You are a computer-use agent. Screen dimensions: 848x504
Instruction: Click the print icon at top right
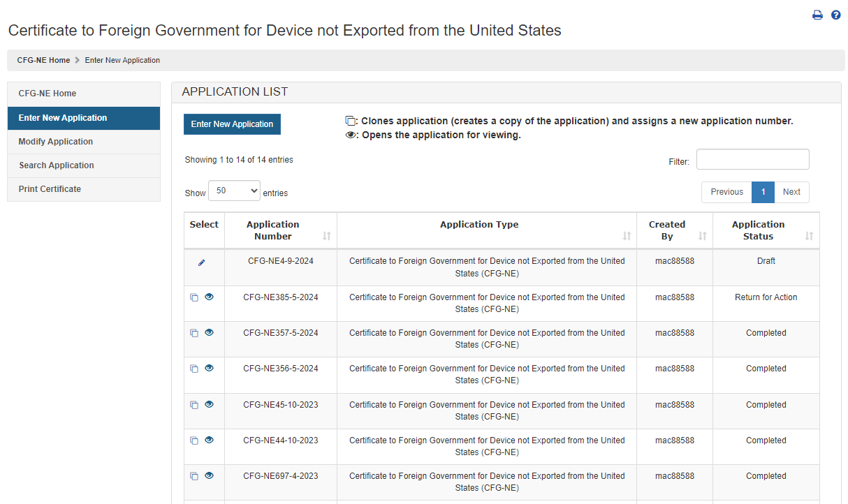click(x=817, y=15)
